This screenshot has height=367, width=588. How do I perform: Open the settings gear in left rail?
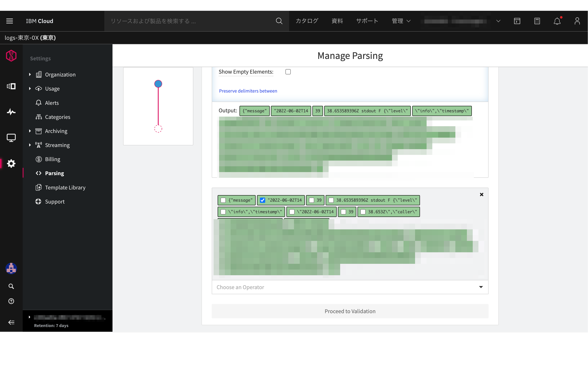point(11,163)
